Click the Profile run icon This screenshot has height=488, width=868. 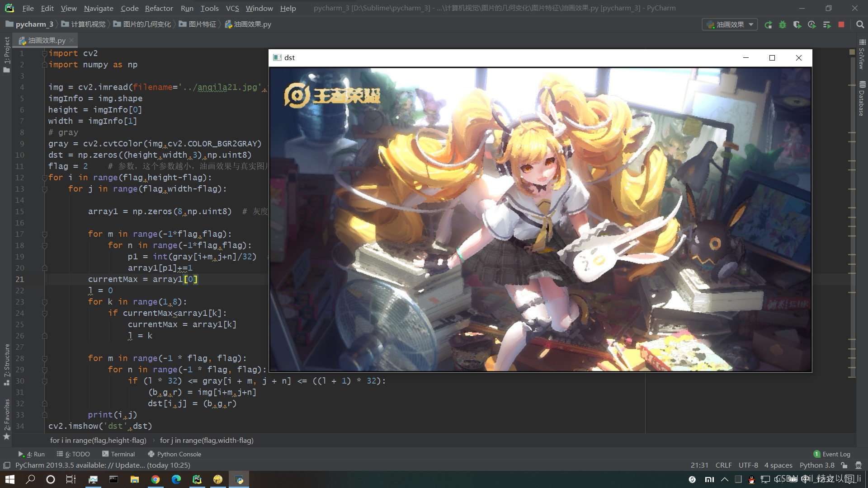[812, 25]
